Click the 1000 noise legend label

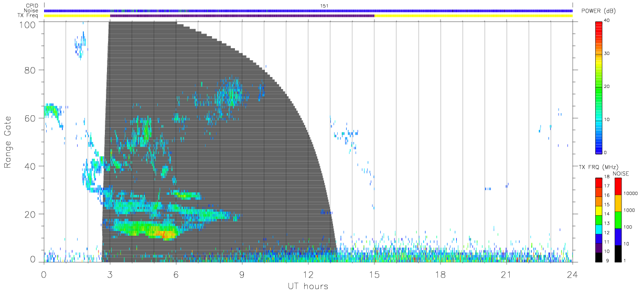pos(629,210)
